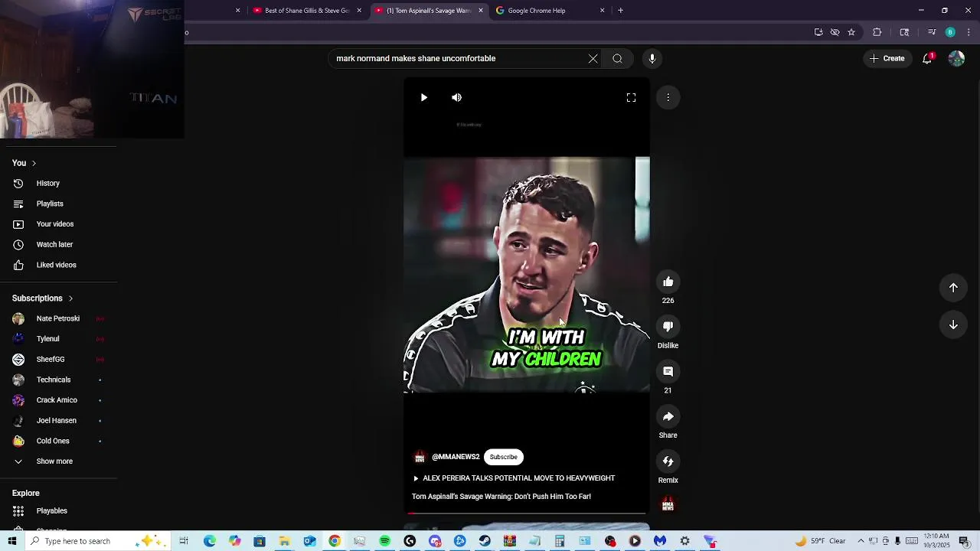Go to the previous Short
980x551 pixels.
[953, 288]
